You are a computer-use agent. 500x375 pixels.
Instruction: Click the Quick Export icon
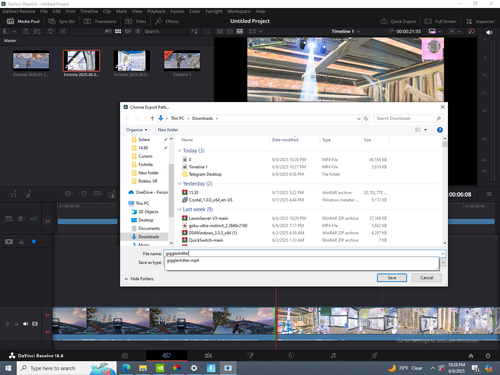[384, 21]
